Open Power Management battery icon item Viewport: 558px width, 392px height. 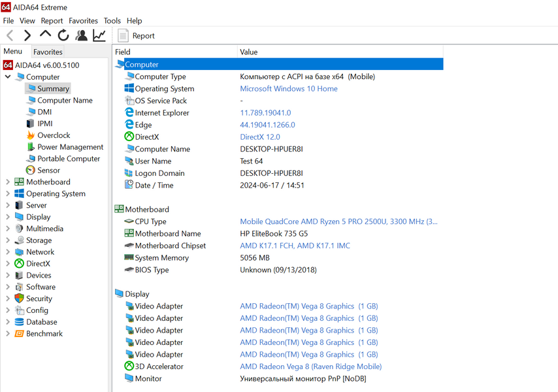(31, 147)
